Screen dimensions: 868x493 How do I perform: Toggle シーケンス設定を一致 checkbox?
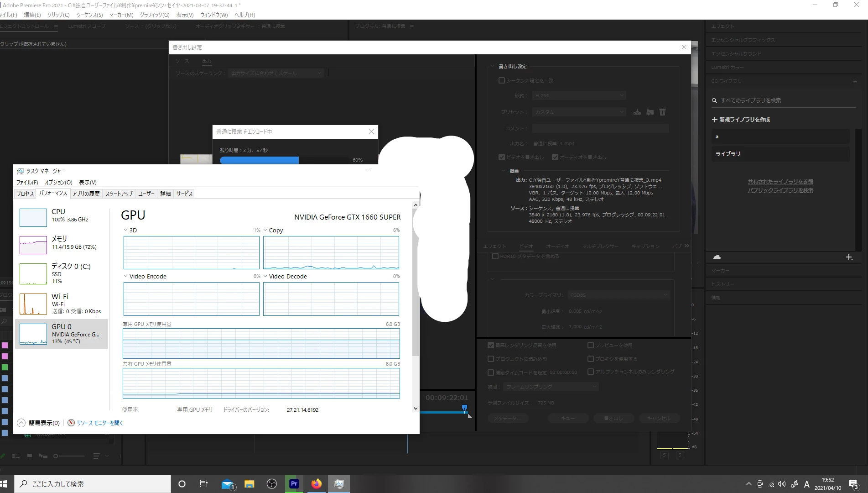tap(502, 80)
